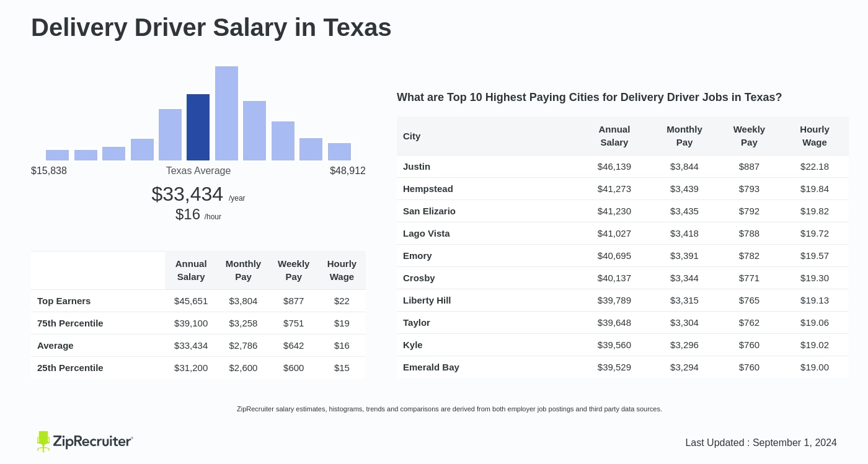Click Kyle's hourly wage $19.02
The height and width of the screenshot is (464, 868).
pos(815,344)
